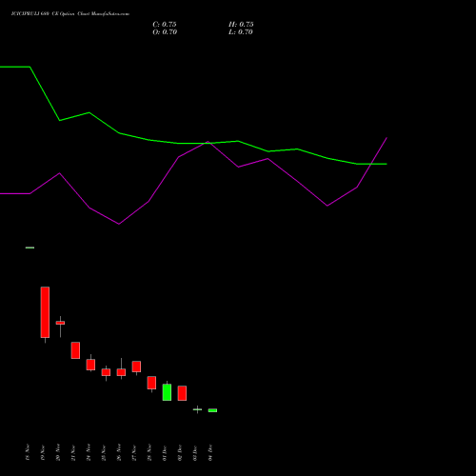Image resolution: width=476 pixels, height=476 pixels.
Task: Click the red candle for 24 Nov
Action: pyautogui.click(x=90, y=365)
